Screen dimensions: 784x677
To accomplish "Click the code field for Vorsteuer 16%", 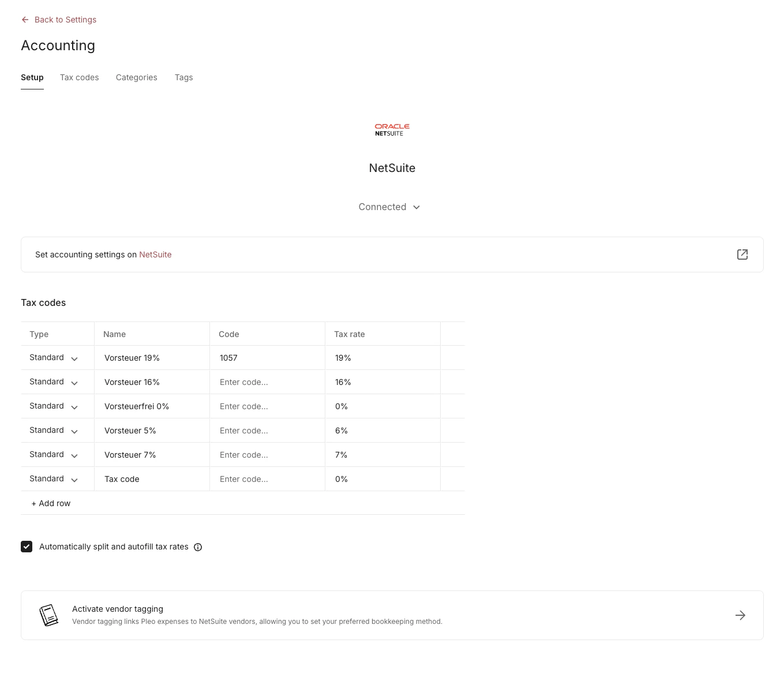I will [x=267, y=381].
